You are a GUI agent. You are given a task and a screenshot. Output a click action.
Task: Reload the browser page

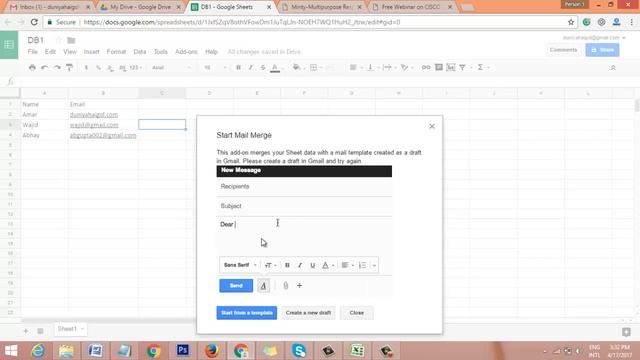34,22
